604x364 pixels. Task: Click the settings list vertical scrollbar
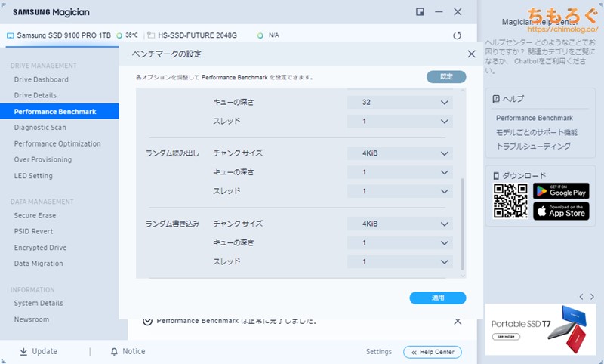462,224
